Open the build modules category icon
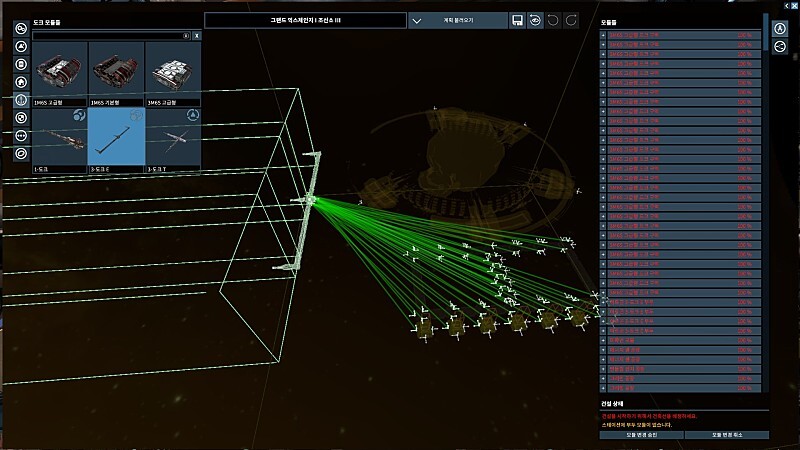 pyautogui.click(x=21, y=46)
